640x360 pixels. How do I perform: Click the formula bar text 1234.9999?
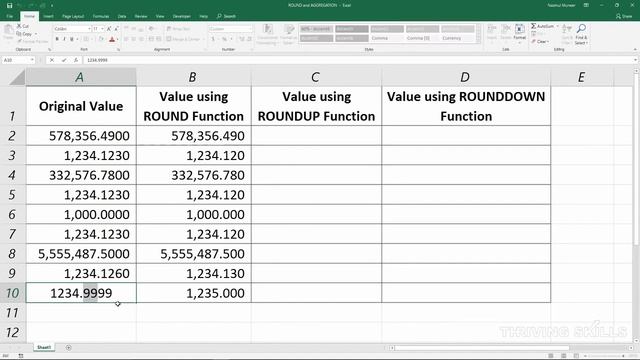[98, 60]
